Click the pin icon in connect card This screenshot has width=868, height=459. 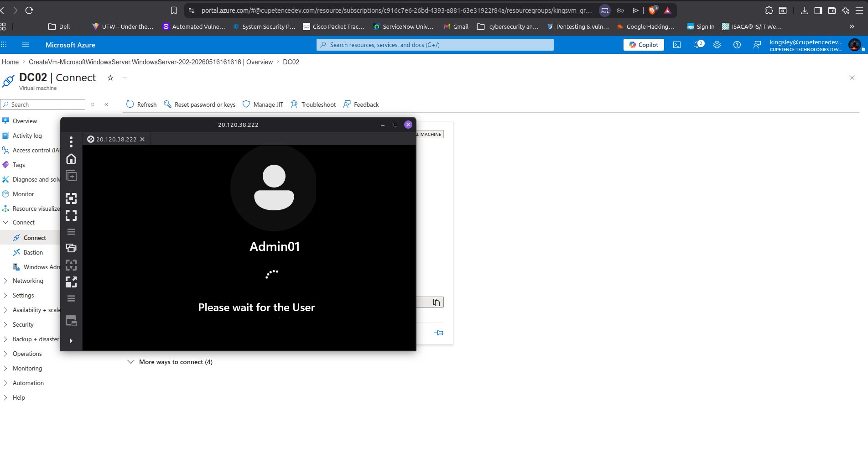(439, 333)
